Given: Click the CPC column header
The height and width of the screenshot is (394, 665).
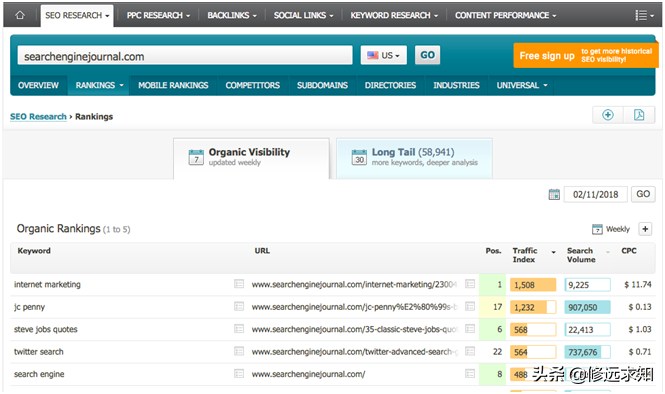Looking at the screenshot, I should [x=629, y=251].
